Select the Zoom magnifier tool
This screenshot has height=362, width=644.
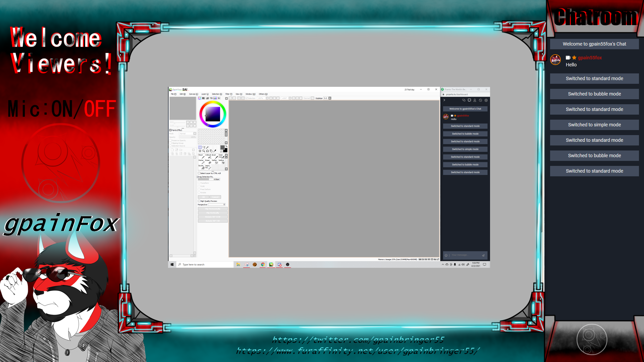(x=204, y=151)
